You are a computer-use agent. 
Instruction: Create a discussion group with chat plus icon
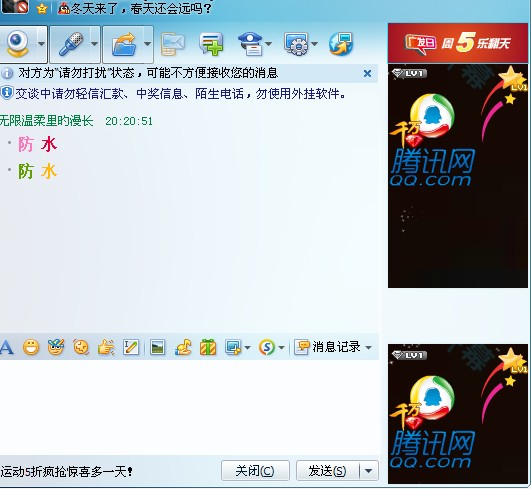pos(212,44)
